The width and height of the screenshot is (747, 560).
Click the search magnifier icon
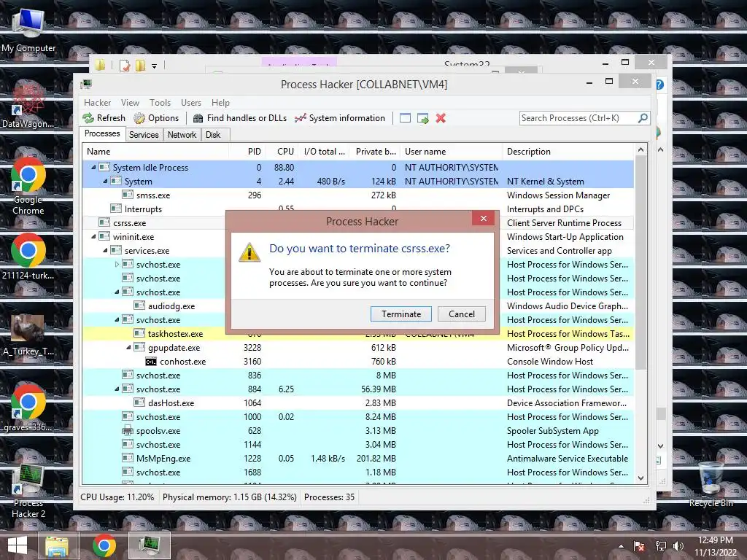643,117
